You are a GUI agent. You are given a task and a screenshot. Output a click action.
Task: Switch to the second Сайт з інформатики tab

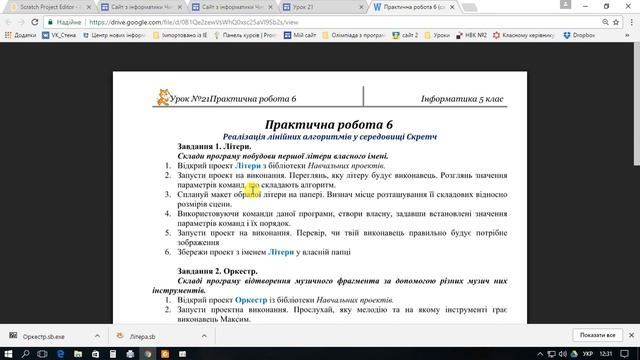pos(232,7)
